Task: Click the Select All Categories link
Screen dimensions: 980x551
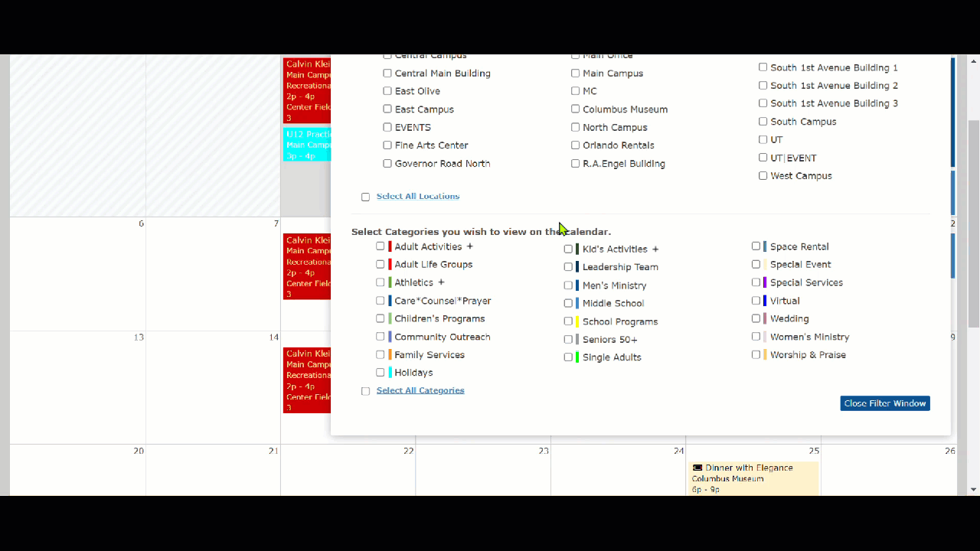Action: click(x=420, y=390)
